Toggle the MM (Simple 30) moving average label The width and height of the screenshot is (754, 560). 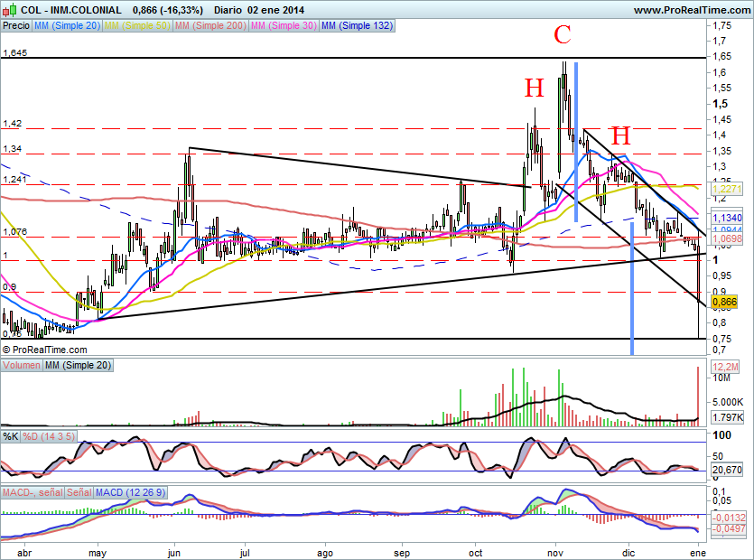coord(283,26)
